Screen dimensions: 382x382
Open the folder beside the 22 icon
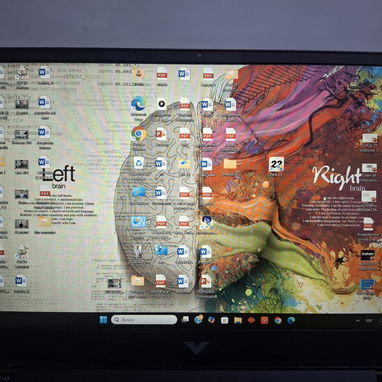pyautogui.click(x=230, y=164)
